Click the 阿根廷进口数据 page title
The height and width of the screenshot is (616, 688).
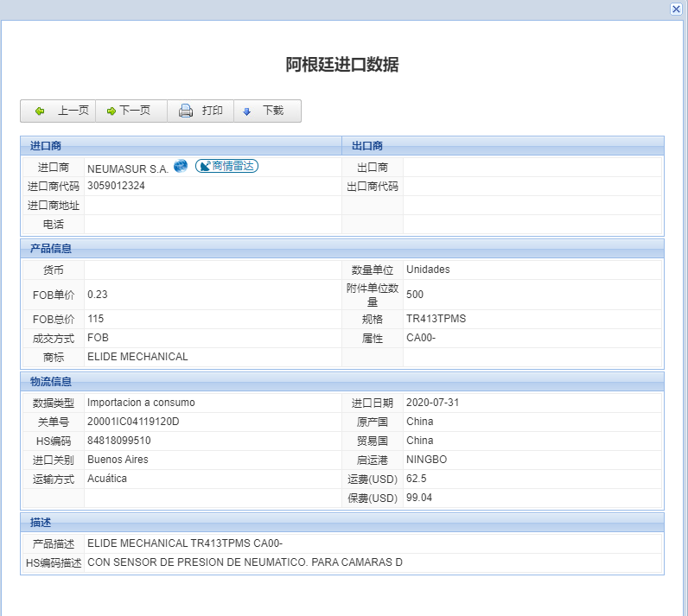pyautogui.click(x=342, y=65)
